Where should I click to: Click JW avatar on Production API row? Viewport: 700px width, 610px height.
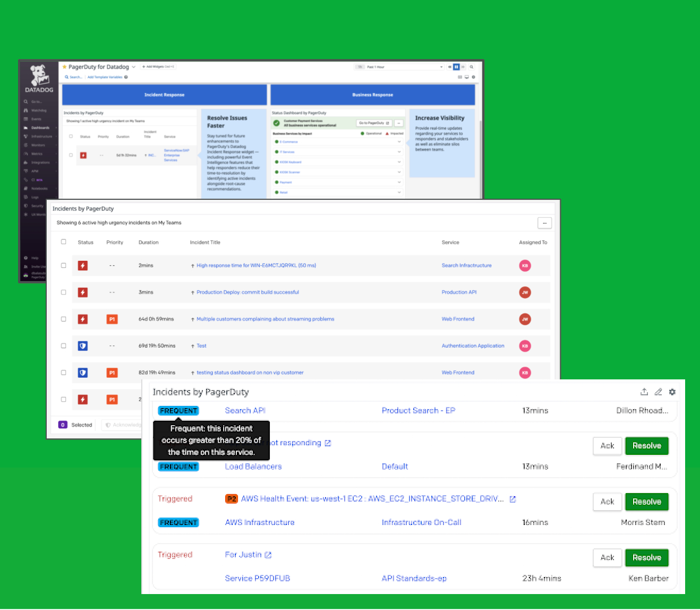525,292
